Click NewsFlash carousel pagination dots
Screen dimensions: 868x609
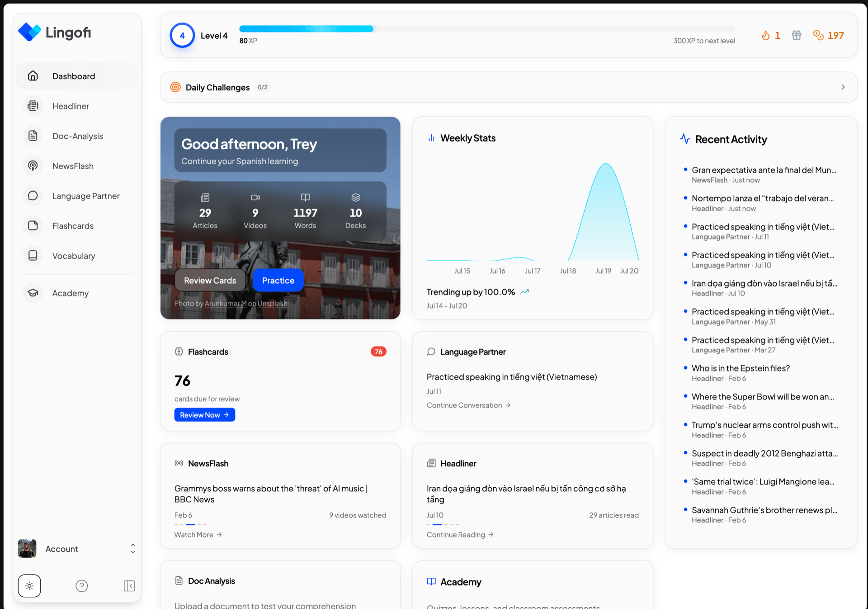[190, 524]
